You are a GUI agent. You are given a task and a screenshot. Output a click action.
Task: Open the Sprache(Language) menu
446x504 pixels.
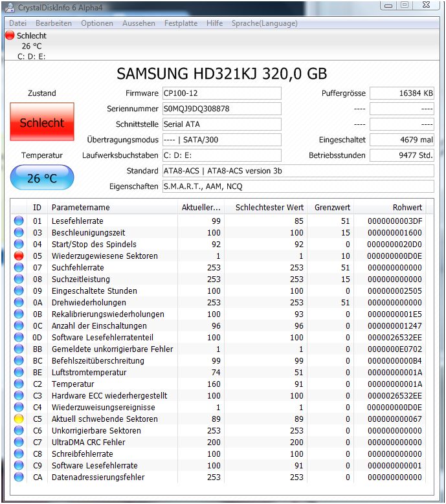coord(265,23)
